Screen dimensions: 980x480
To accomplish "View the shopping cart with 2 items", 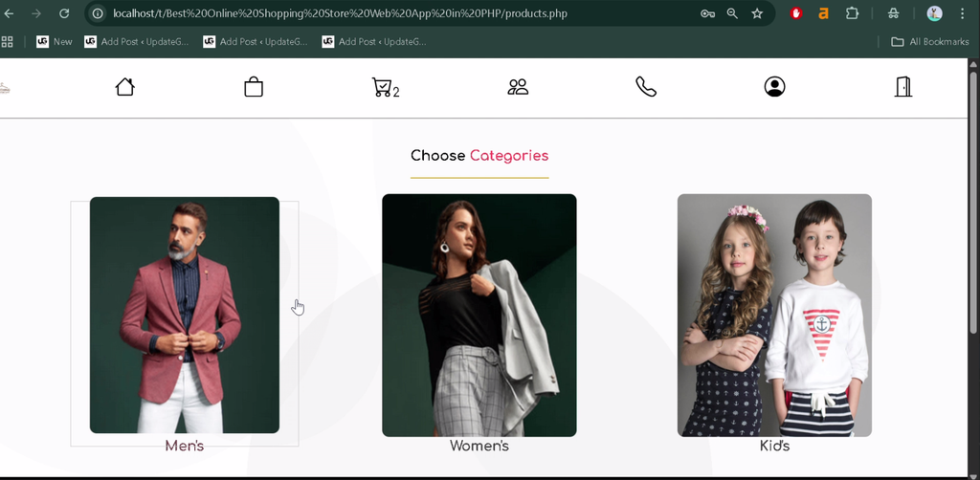I will (x=385, y=87).
